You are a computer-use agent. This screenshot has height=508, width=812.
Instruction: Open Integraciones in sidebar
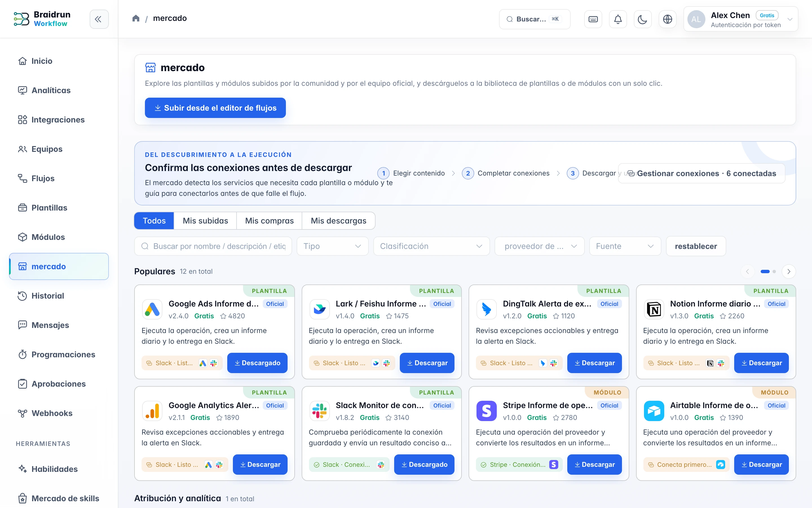point(59,120)
